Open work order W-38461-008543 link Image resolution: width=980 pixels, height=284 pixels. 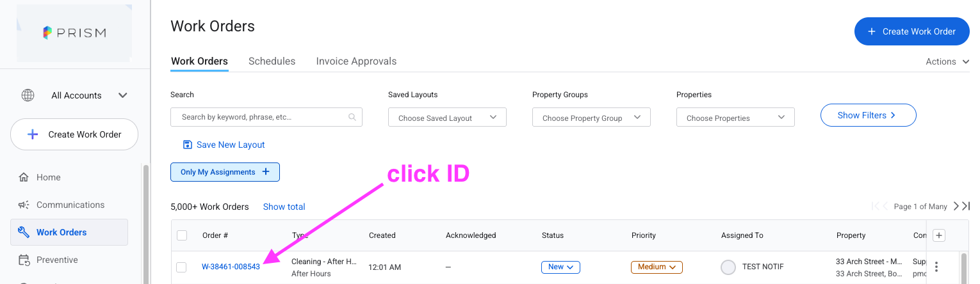click(231, 267)
